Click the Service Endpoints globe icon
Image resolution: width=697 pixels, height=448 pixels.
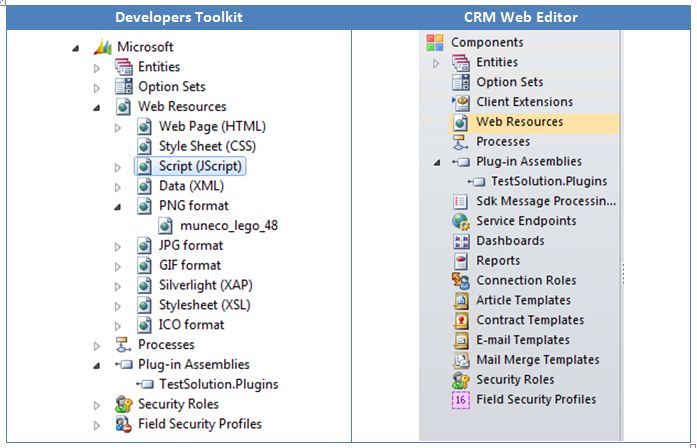point(461,221)
